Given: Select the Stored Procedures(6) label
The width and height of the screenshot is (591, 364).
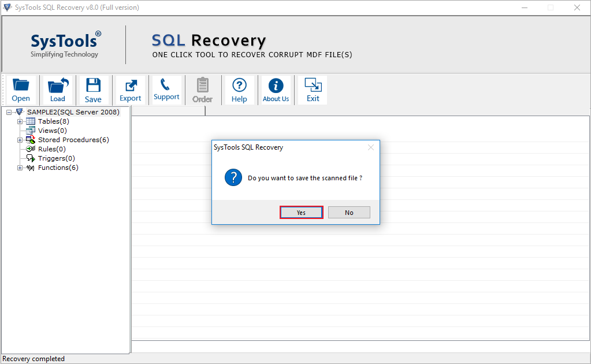Looking at the screenshot, I should [x=73, y=140].
